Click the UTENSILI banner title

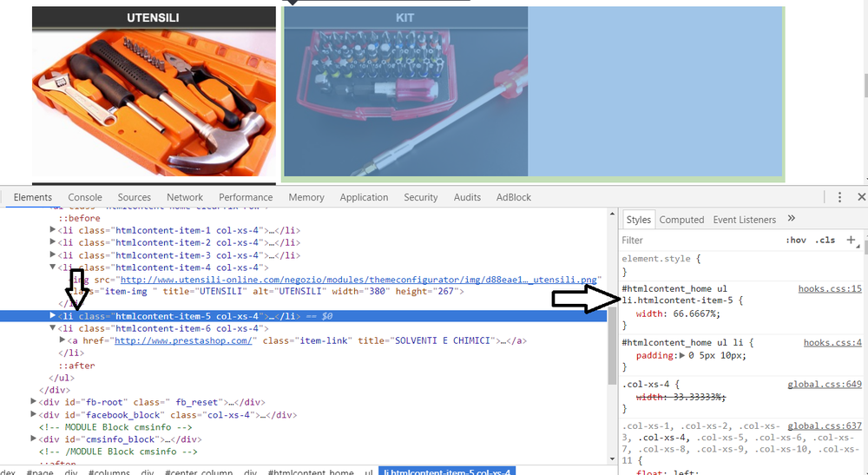tap(154, 17)
